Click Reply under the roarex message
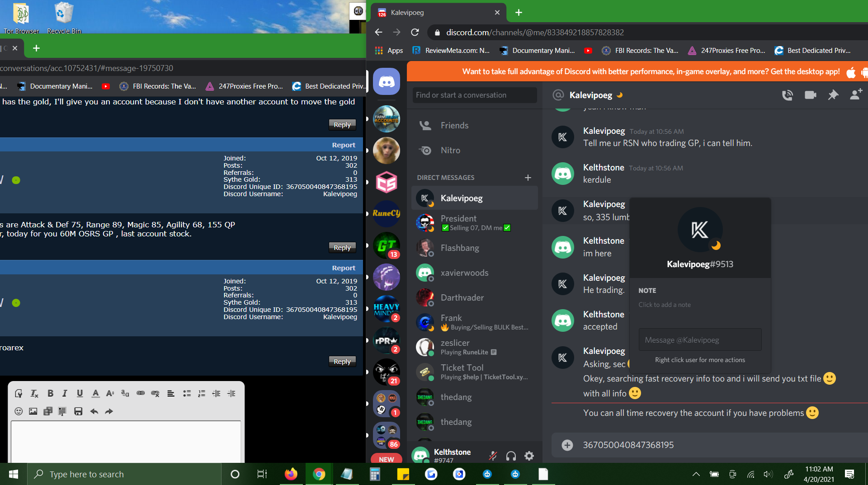The image size is (868, 485). (342, 362)
